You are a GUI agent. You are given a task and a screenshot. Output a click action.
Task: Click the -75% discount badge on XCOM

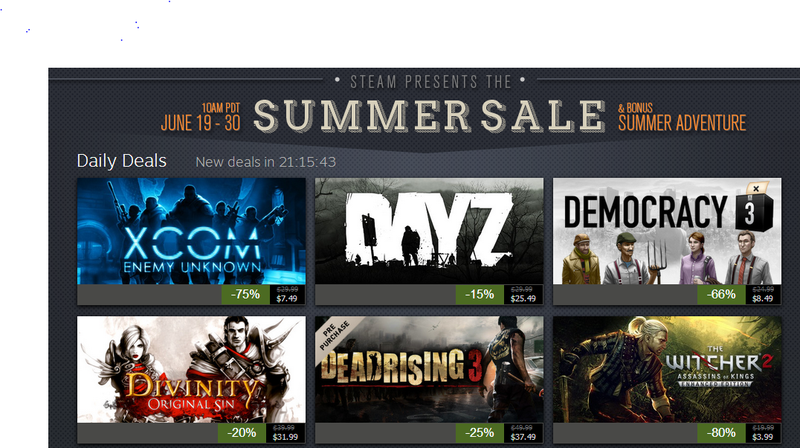245,294
